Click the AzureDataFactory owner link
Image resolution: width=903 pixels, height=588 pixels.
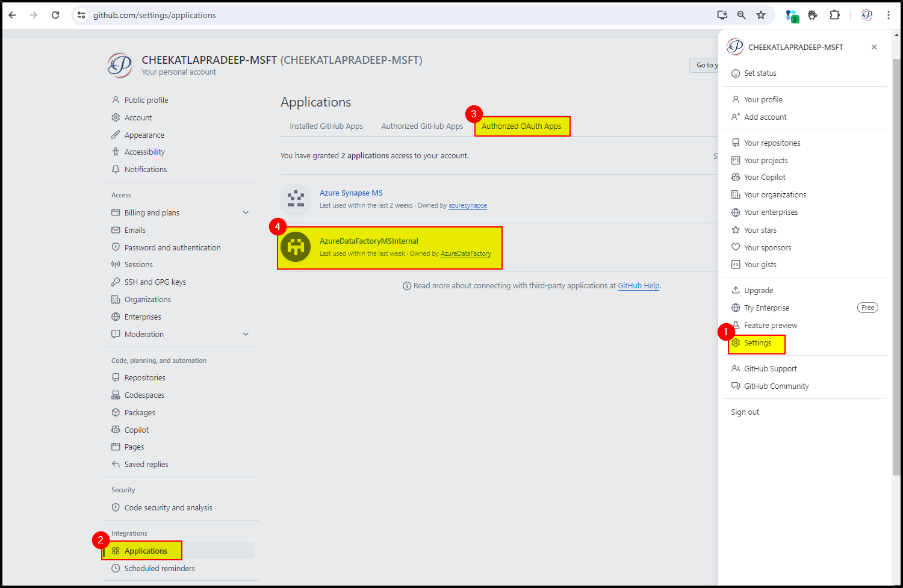pyautogui.click(x=465, y=253)
